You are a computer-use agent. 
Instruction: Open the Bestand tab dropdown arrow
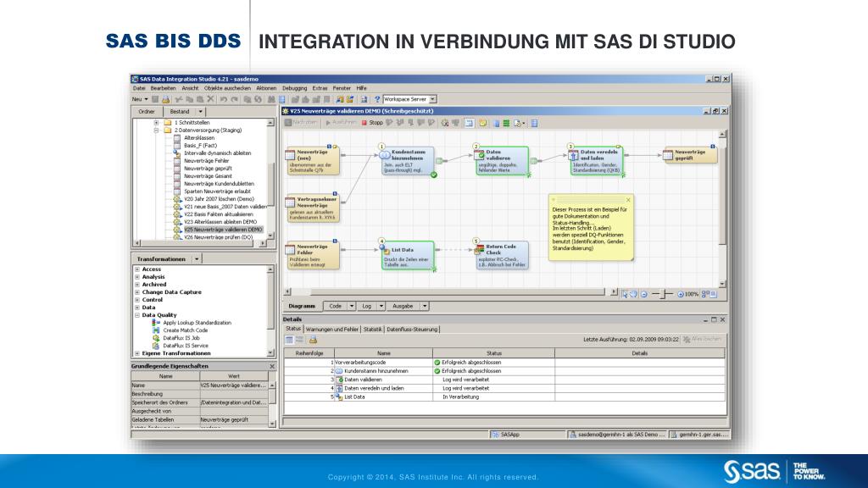[200, 112]
